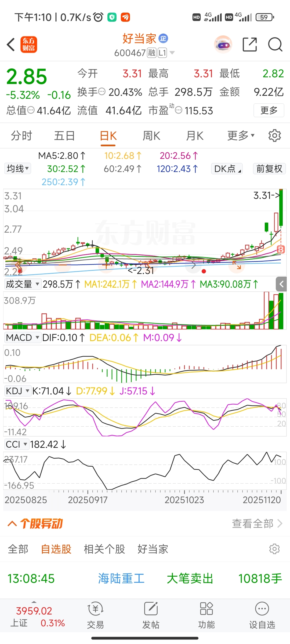Collapse the 个股异动 section caret
The width and height of the screenshot is (290, 644).
click(12, 523)
